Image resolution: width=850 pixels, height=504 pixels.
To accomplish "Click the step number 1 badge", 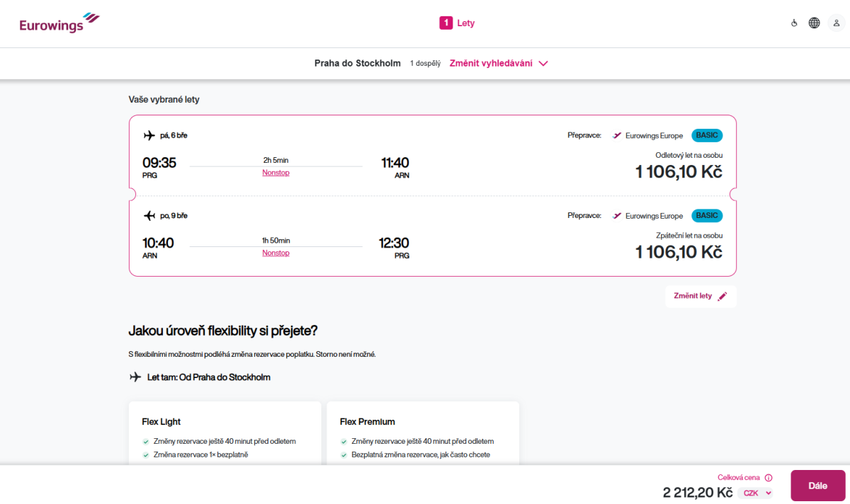I will [446, 23].
